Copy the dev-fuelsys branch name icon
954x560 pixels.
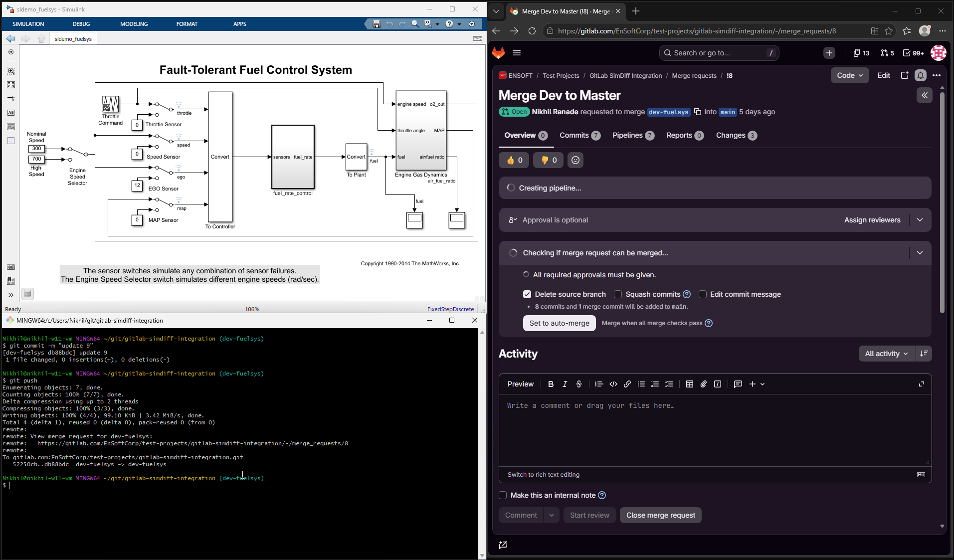pyautogui.click(x=698, y=112)
